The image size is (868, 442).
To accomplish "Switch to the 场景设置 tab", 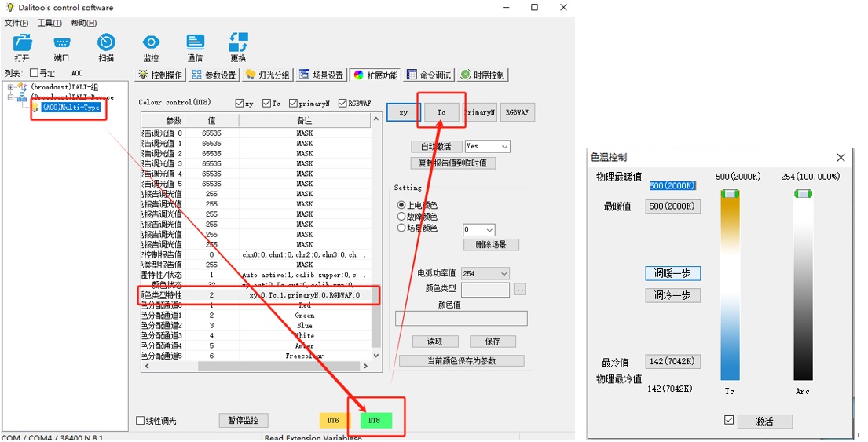I will point(322,75).
